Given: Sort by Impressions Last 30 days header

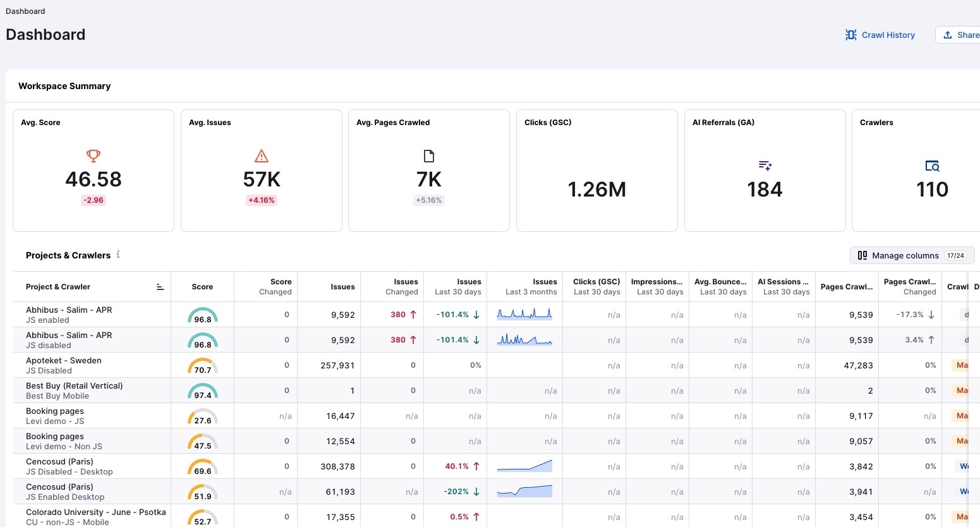Looking at the screenshot, I should pos(657,287).
